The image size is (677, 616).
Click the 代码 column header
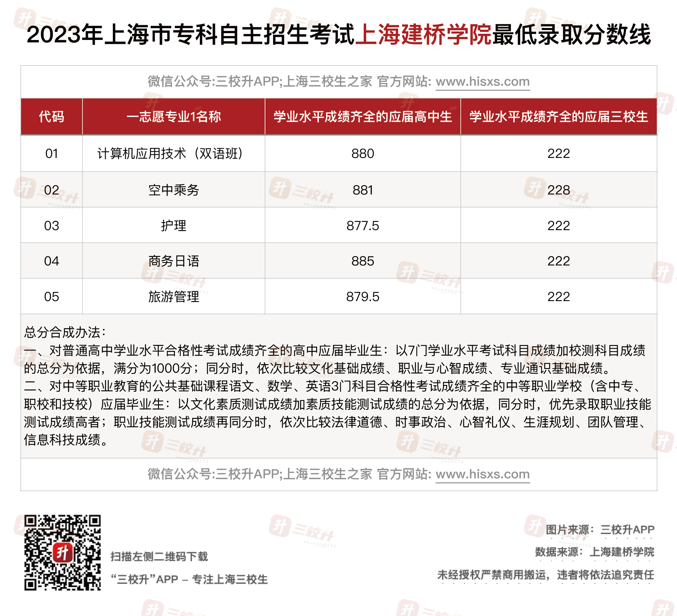coord(51,117)
